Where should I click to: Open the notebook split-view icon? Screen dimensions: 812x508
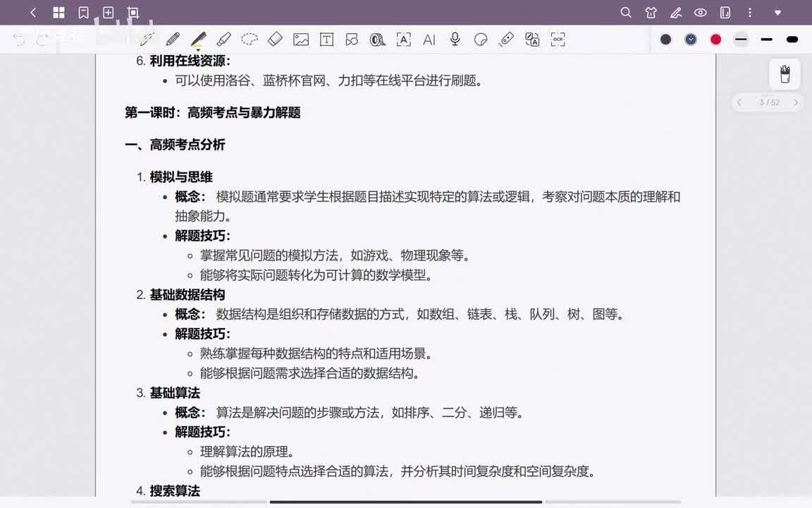pos(725,13)
